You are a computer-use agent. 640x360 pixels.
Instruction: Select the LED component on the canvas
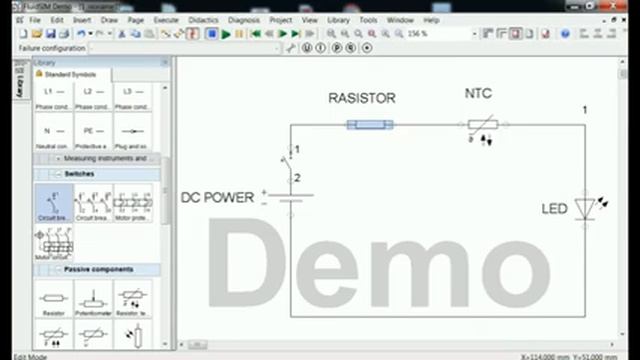[x=585, y=209]
